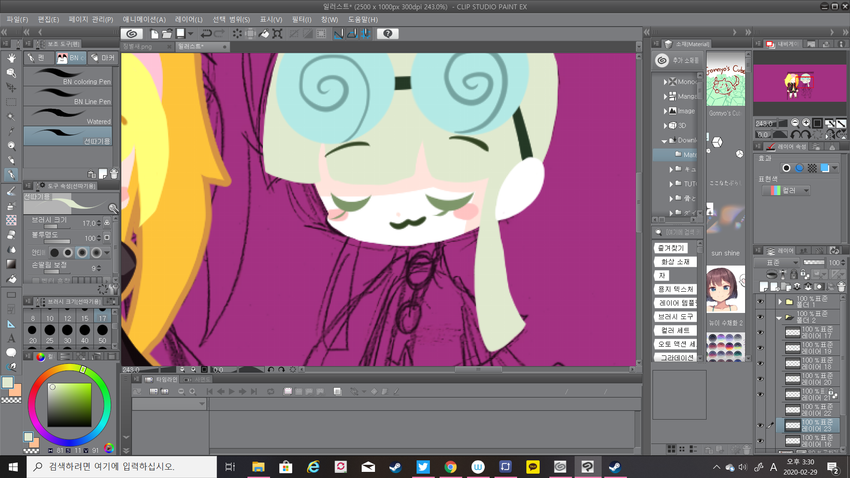The image size is (850, 478).
Task: Hide 폴더 1 layer folder via eye icon
Action: coord(760,301)
